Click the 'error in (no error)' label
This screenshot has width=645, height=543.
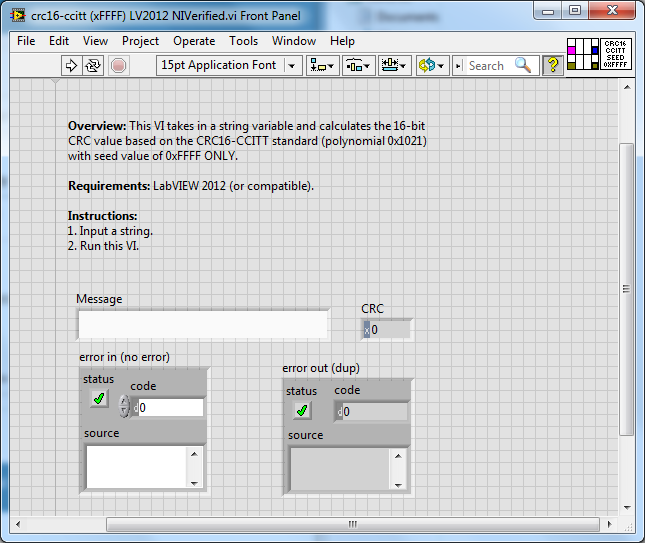pos(124,357)
